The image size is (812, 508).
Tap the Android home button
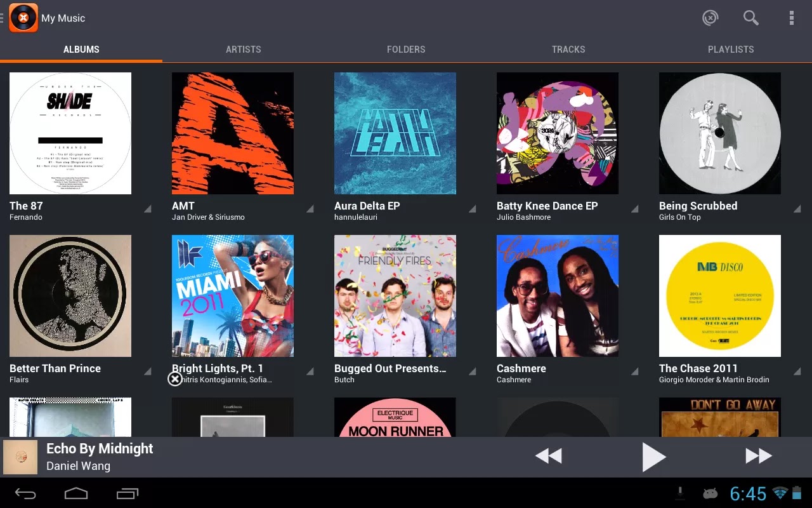[76, 493]
